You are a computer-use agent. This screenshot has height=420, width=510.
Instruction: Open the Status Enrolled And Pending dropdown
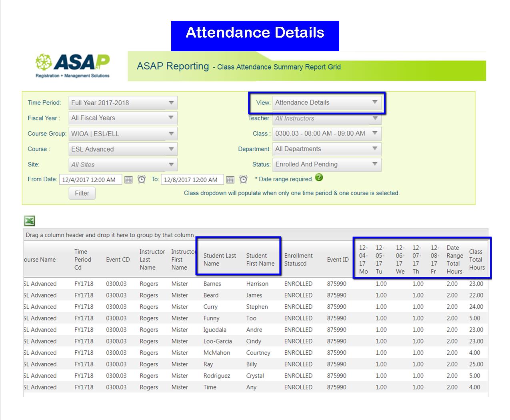pos(374,164)
